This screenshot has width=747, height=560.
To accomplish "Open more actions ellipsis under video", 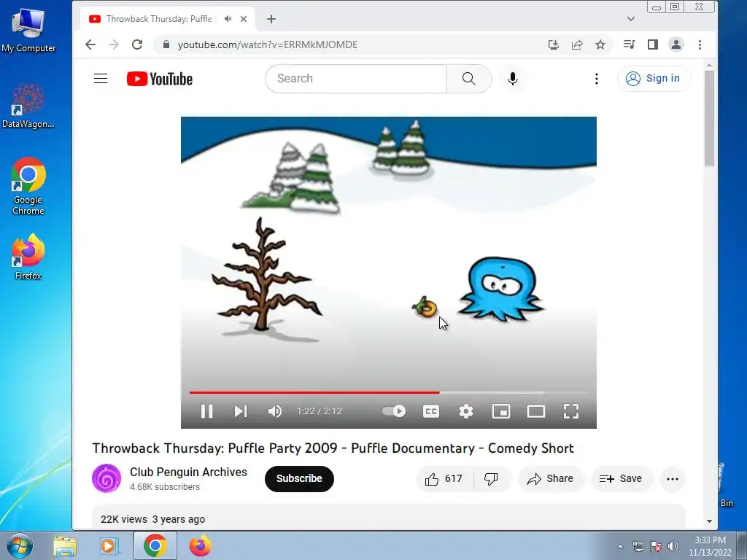I will point(672,479).
